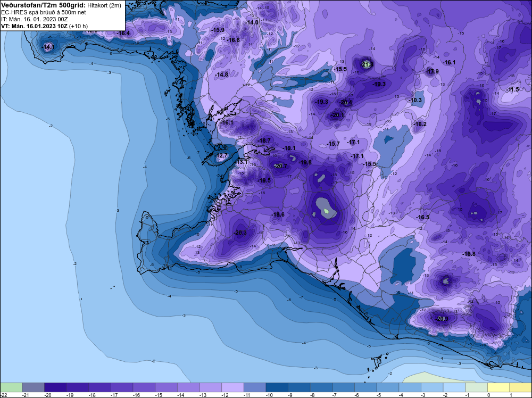Click the dark blue -10 legend swatch
The height and width of the screenshot is (398, 532).
click(277, 387)
